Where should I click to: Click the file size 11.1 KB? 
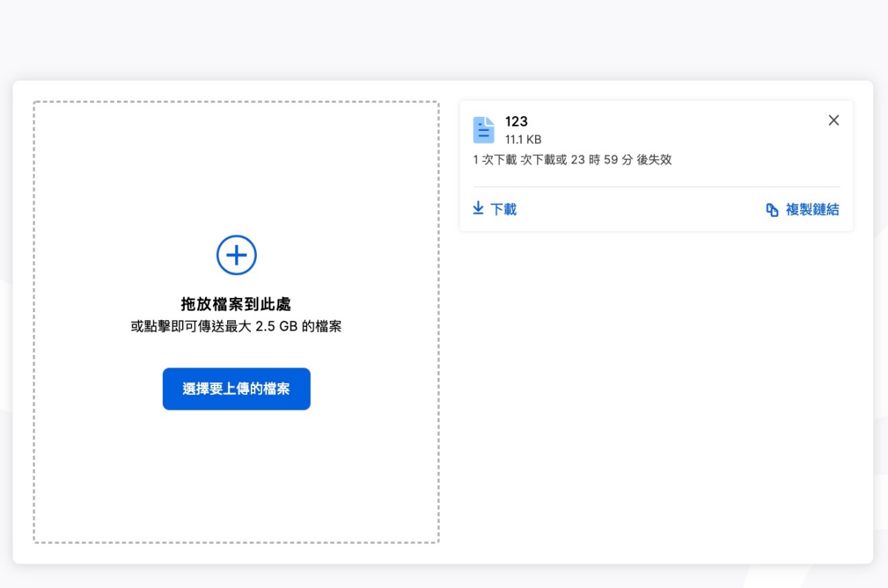523,139
